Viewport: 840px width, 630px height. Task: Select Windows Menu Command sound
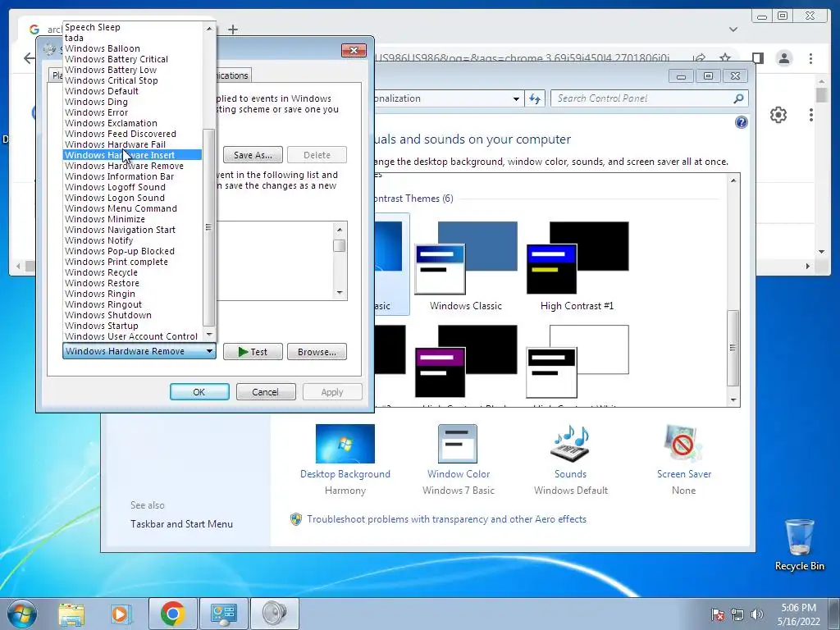(x=132, y=208)
